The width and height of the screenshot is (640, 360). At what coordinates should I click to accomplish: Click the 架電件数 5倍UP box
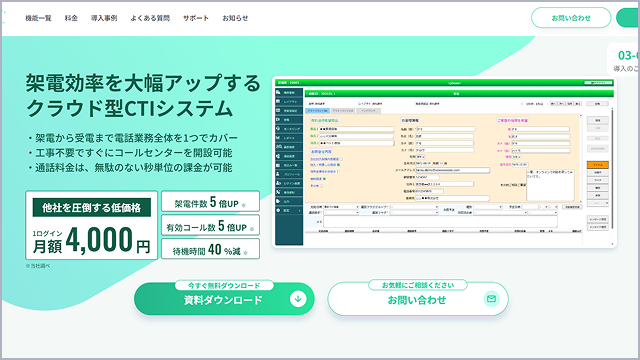pos(210,202)
